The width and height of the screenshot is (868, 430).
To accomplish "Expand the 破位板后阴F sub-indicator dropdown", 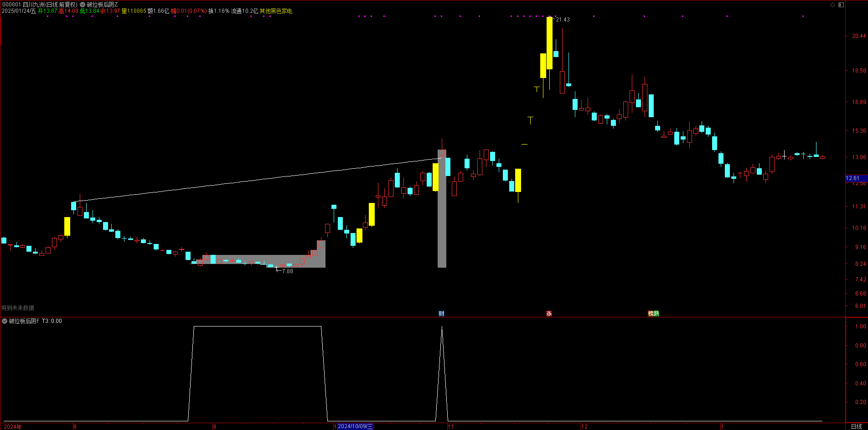I will [x=5, y=321].
